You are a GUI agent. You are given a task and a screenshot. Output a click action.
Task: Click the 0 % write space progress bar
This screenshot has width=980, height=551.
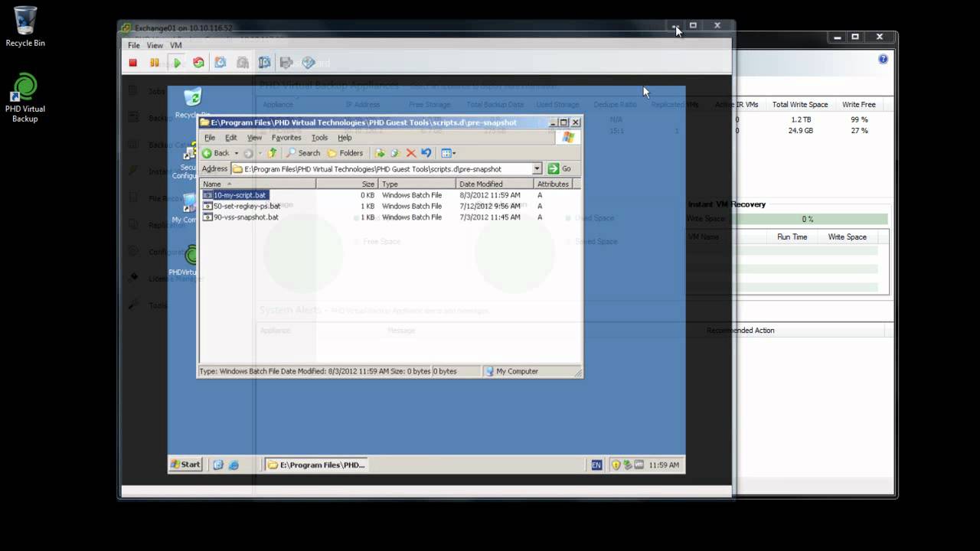[807, 219]
